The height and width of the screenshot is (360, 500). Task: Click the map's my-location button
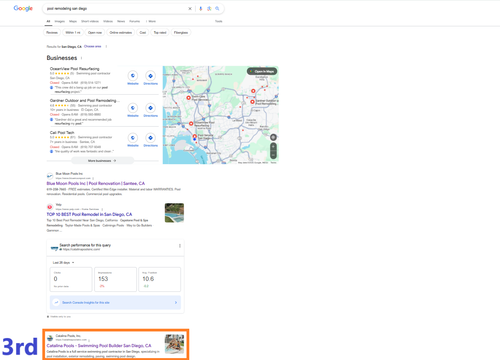point(273,137)
